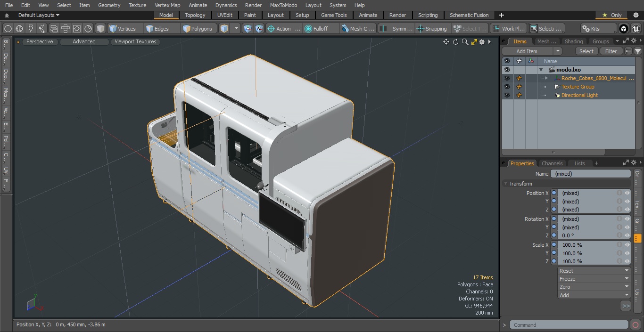The width and height of the screenshot is (644, 332).
Task: Hide the Texture Group item
Action: pos(507,87)
